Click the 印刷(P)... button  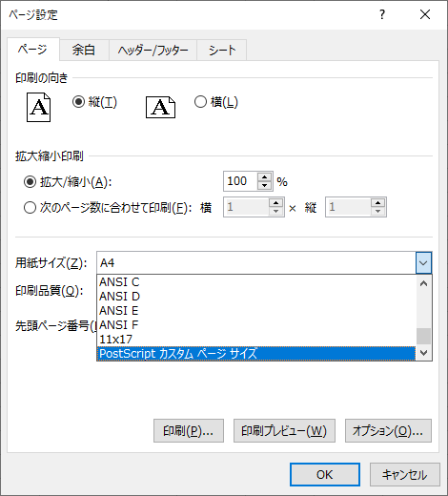pyautogui.click(x=189, y=431)
